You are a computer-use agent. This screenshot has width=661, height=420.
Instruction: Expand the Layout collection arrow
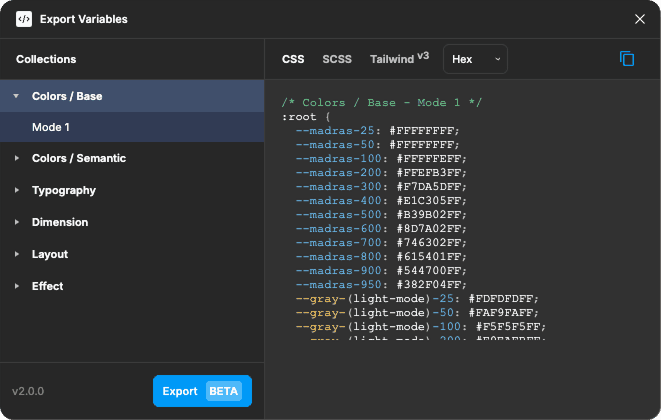coord(16,254)
